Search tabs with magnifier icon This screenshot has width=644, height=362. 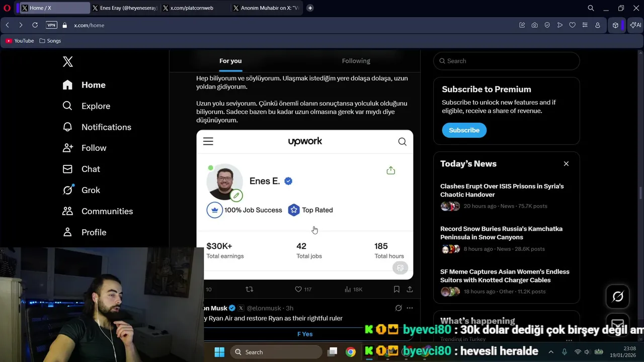click(591, 8)
